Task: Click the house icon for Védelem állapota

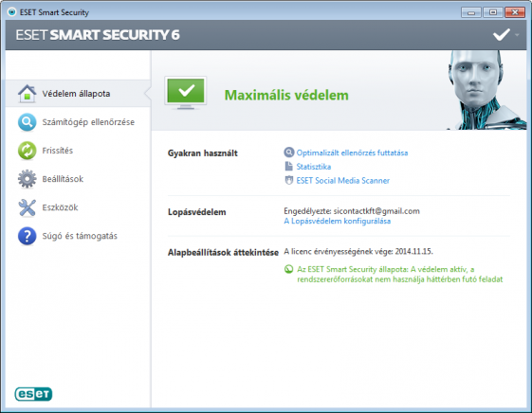Action: (x=28, y=94)
